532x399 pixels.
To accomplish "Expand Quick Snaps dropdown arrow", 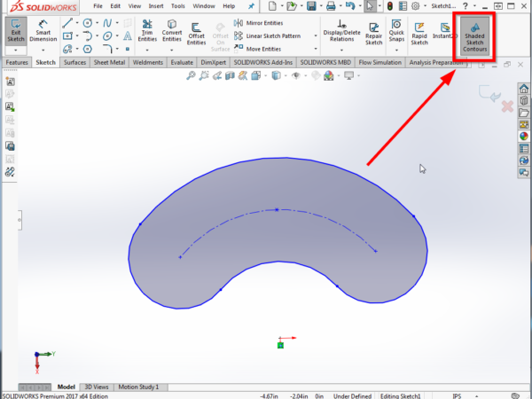I will click(396, 51).
